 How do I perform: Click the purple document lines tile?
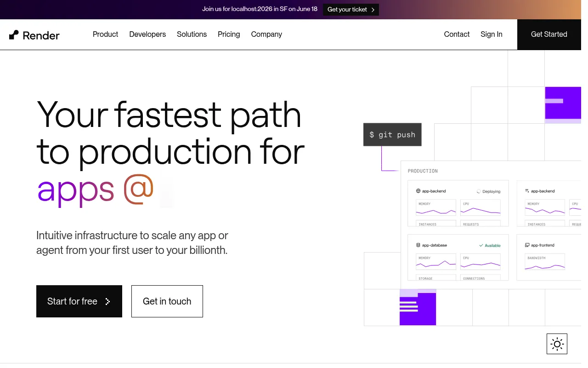[x=418, y=307]
